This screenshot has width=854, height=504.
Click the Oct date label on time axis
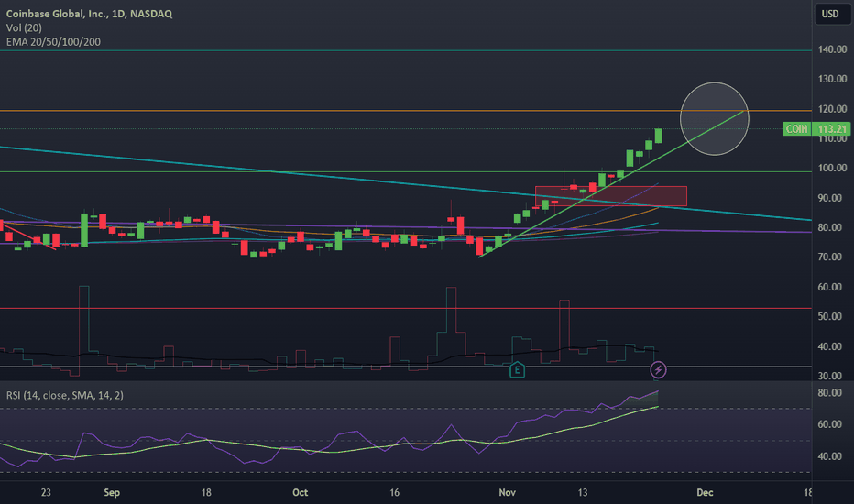point(301,493)
